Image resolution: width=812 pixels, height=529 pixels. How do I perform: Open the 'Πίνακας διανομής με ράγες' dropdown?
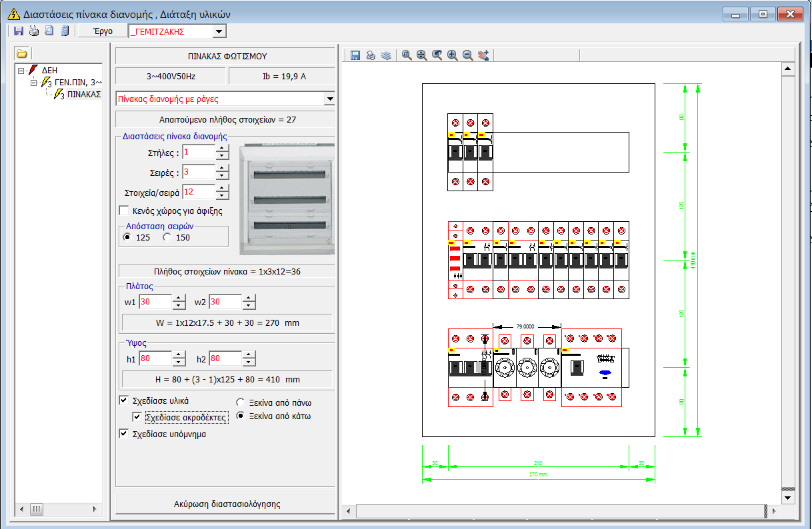click(x=329, y=99)
